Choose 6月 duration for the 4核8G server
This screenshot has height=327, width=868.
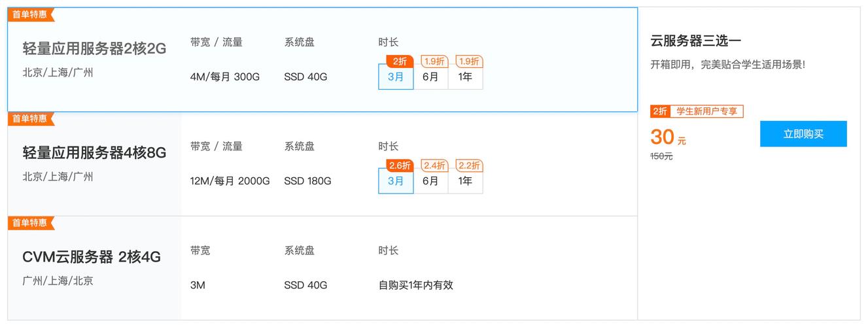[430, 181]
